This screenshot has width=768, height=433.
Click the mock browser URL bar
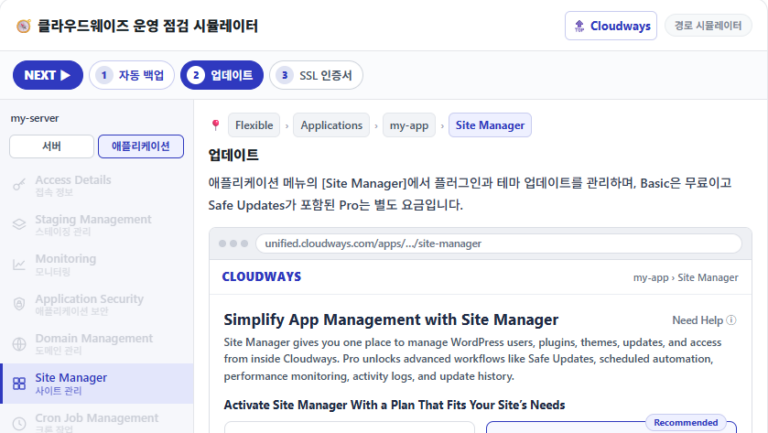coord(499,243)
